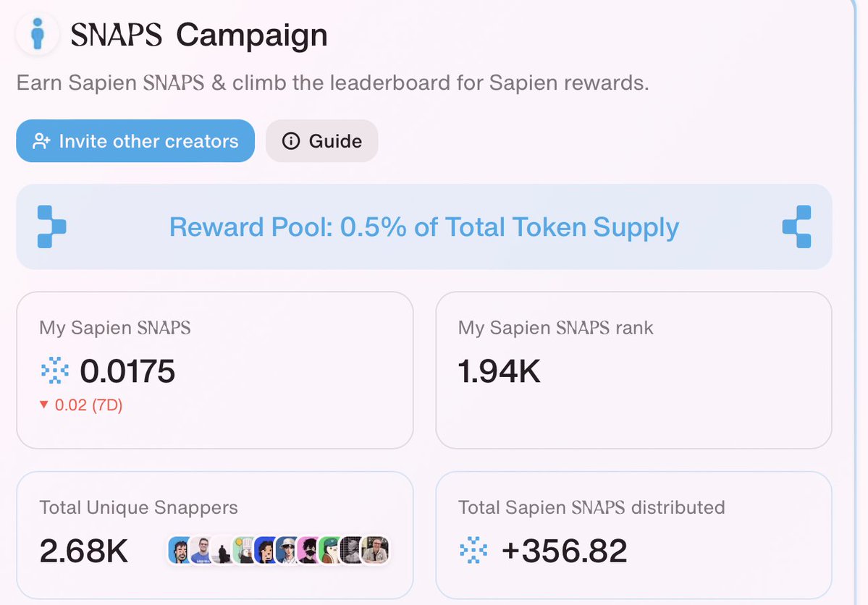The width and height of the screenshot is (868, 605).
Task: Click the Reward Pool banner text
Action: (424, 227)
